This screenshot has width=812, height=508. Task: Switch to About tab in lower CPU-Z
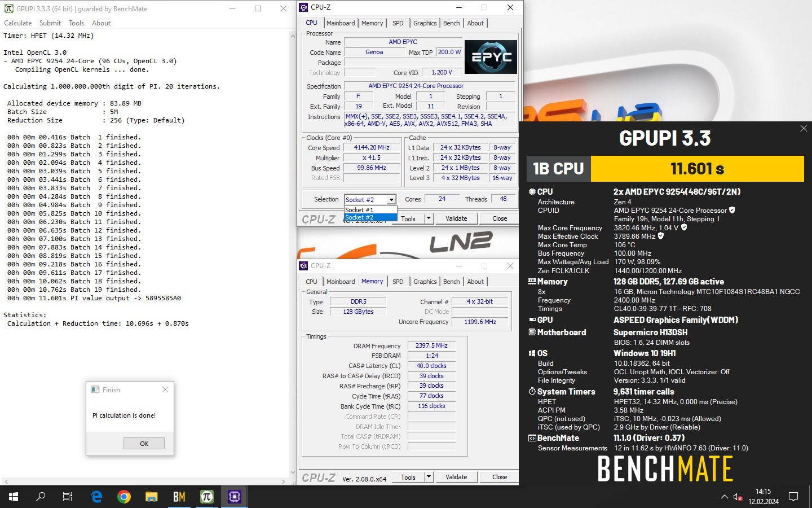pos(475,282)
